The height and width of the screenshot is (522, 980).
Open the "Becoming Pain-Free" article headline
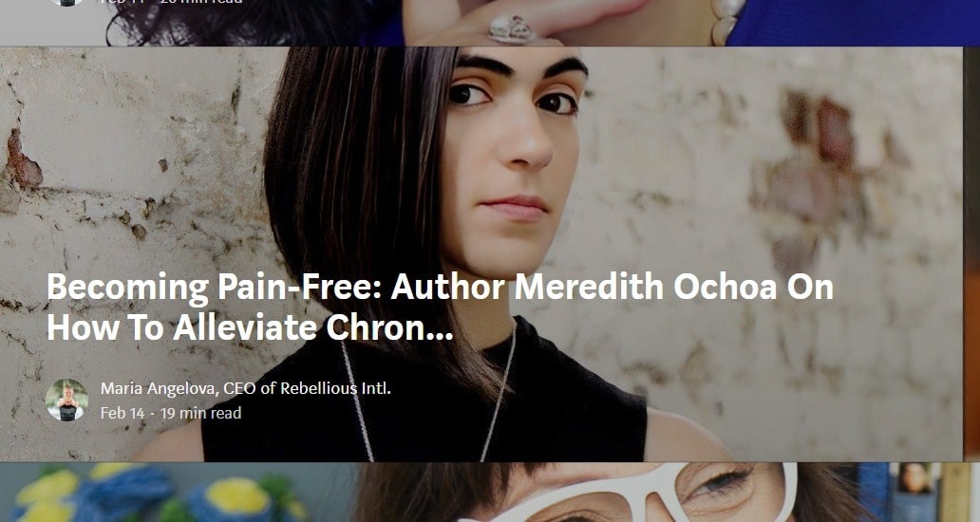coord(440,307)
